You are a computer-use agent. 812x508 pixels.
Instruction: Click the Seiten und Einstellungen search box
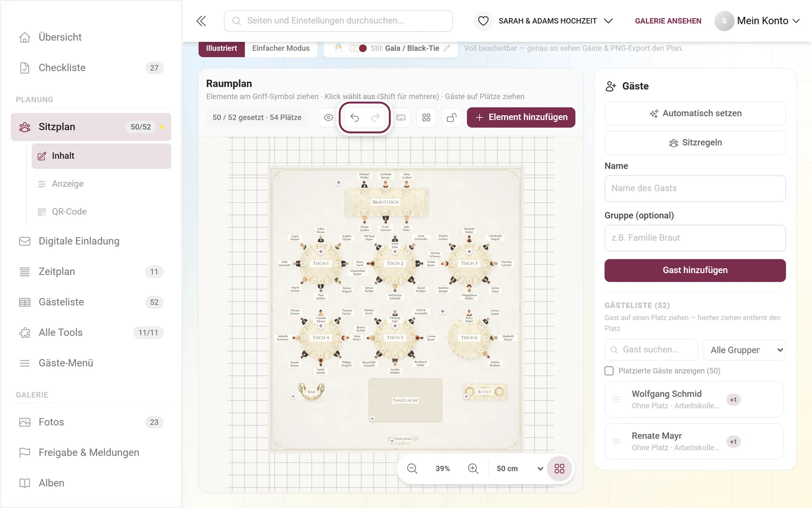(x=338, y=21)
